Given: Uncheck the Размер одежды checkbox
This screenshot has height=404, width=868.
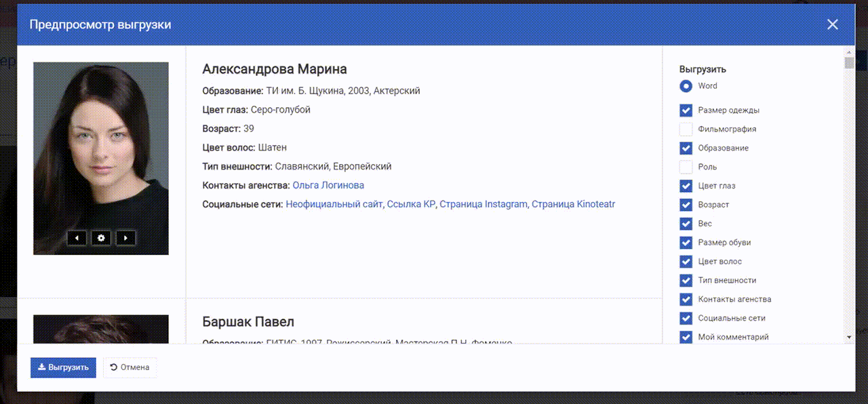Looking at the screenshot, I should (686, 110).
